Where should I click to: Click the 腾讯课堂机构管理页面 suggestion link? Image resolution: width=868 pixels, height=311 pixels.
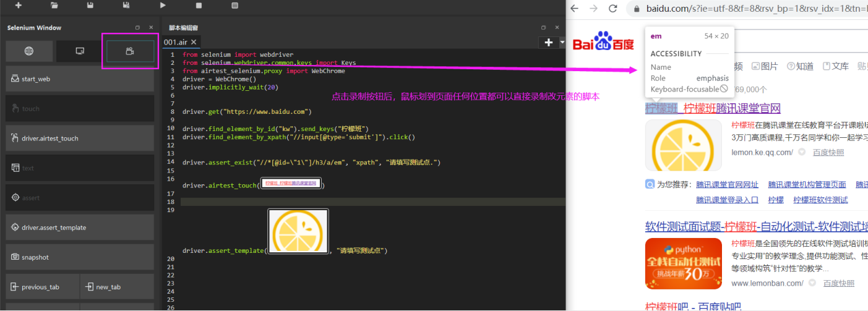[807, 184]
